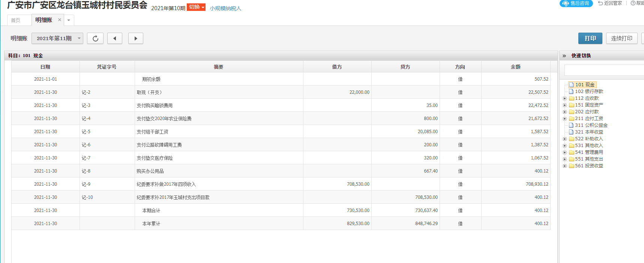The width and height of the screenshot is (644, 263).
Task: Click the 余额 column header
Action: (x=516, y=67)
